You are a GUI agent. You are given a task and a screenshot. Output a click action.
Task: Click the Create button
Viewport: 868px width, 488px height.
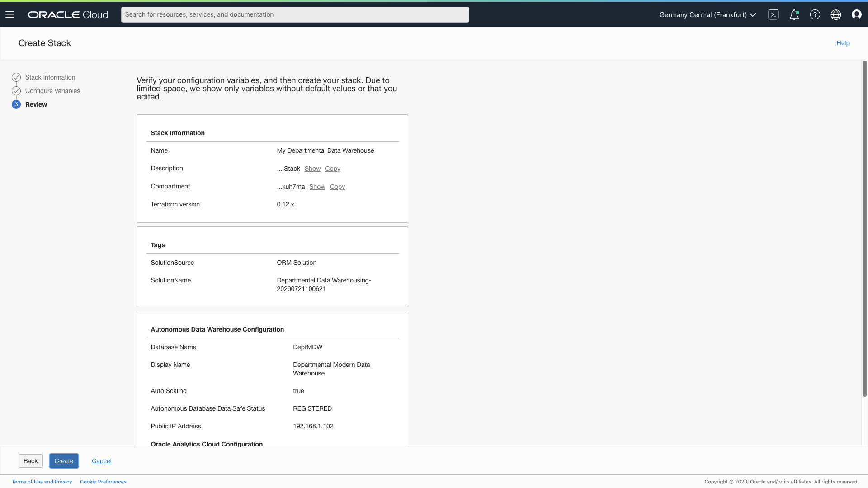[64, 461]
